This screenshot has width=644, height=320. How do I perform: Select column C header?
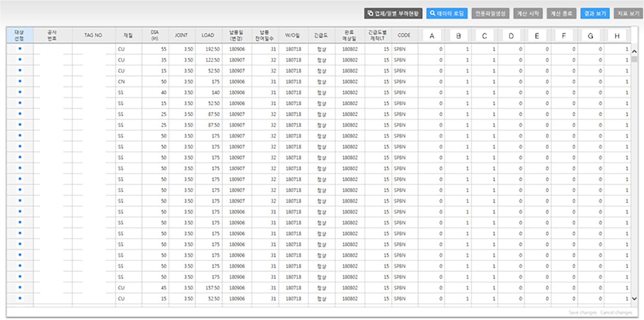click(485, 36)
